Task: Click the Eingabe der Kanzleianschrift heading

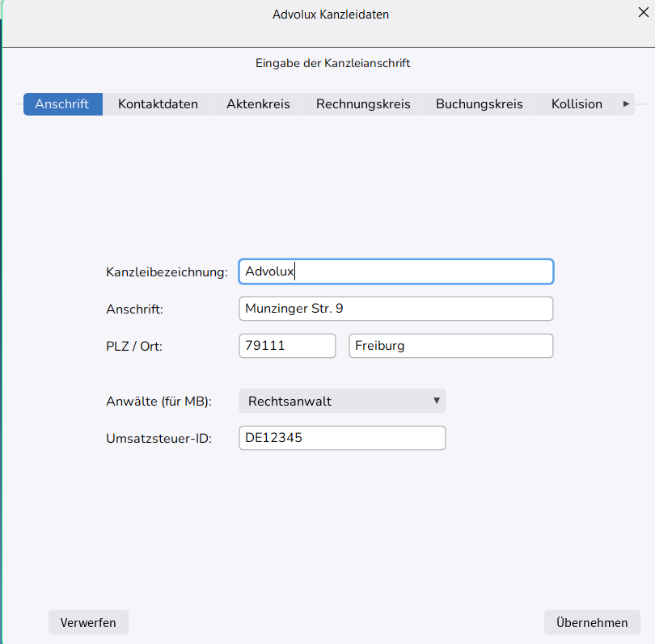Action: (333, 63)
